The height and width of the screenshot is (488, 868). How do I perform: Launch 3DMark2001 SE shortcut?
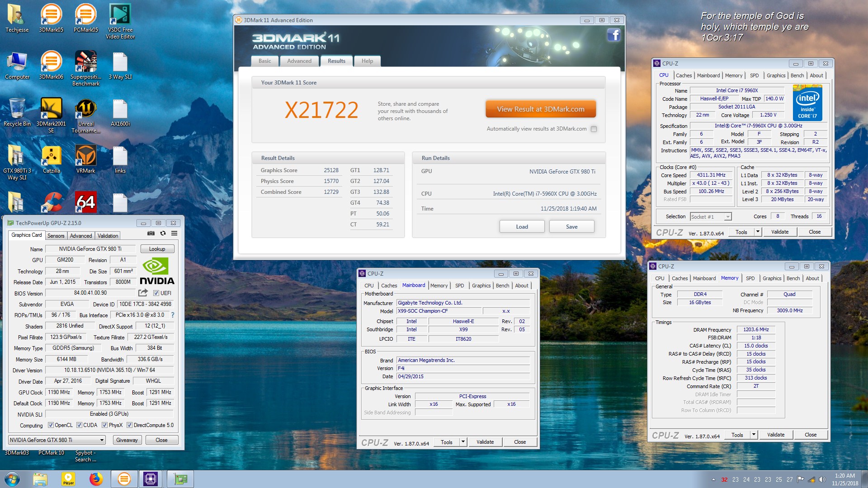click(51, 115)
